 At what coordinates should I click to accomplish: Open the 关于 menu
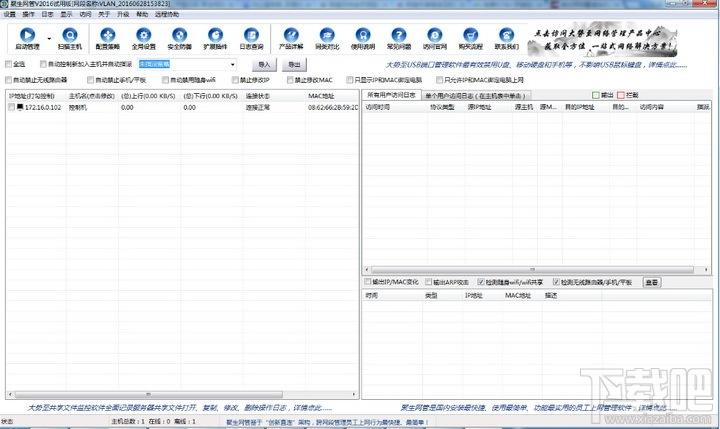104,14
